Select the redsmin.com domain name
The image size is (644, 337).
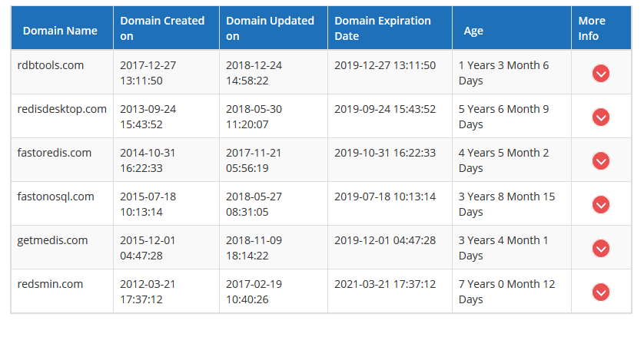(50, 284)
